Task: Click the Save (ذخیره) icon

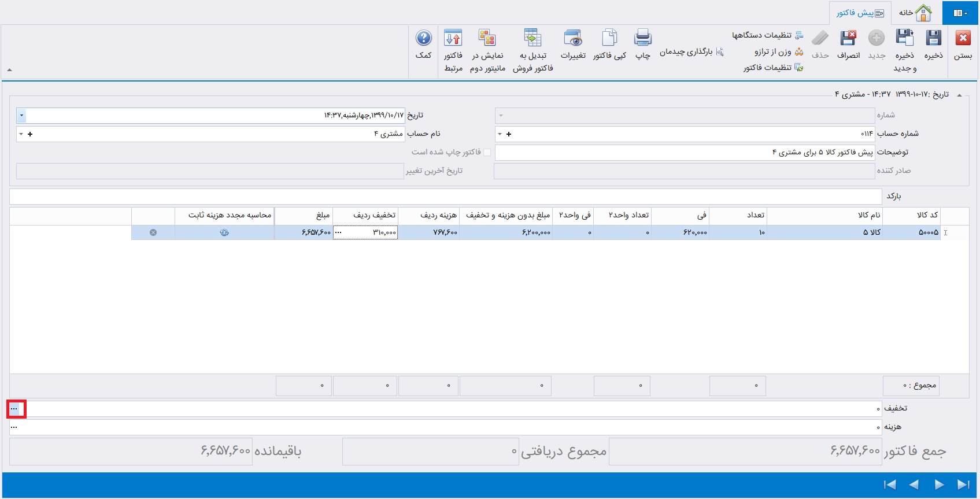Action: (x=933, y=39)
